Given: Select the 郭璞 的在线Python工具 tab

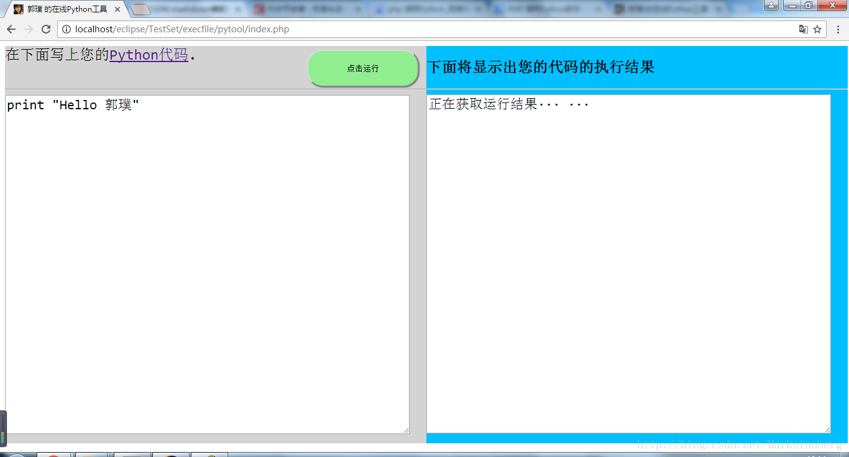Looking at the screenshot, I should pyautogui.click(x=65, y=9).
